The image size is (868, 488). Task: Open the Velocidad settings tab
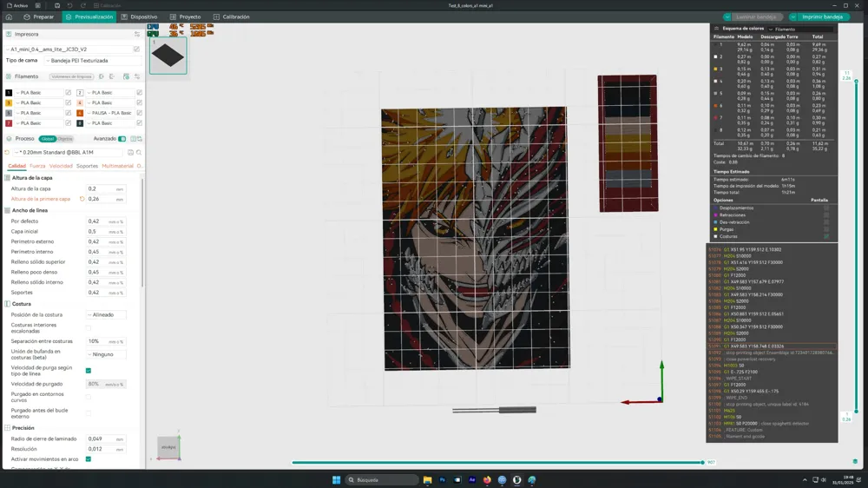pyautogui.click(x=61, y=166)
